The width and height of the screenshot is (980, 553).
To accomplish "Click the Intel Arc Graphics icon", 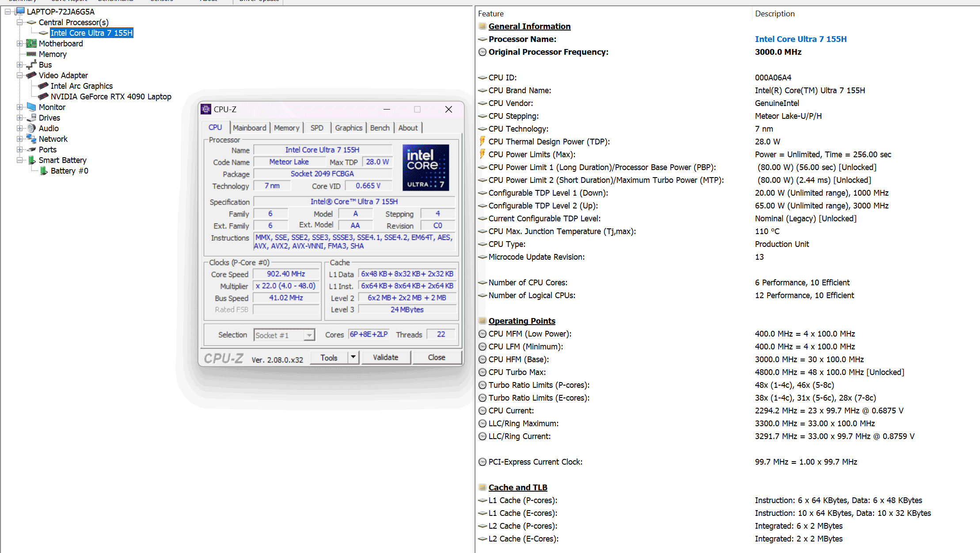I will pos(43,86).
